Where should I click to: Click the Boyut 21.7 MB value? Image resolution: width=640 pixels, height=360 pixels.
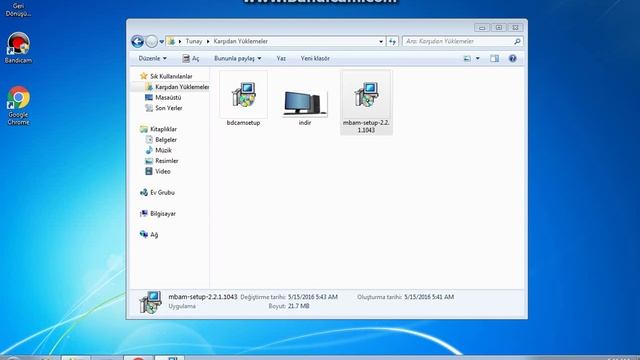point(299,306)
